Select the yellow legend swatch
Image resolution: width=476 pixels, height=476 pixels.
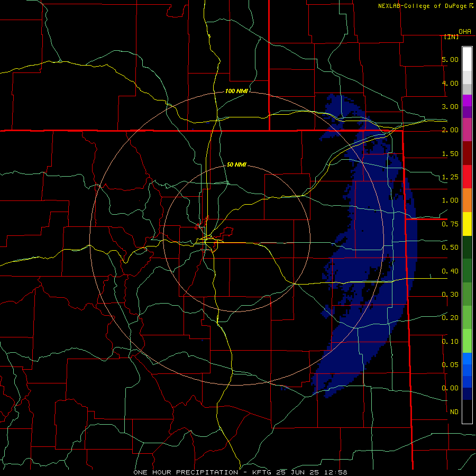467,224
